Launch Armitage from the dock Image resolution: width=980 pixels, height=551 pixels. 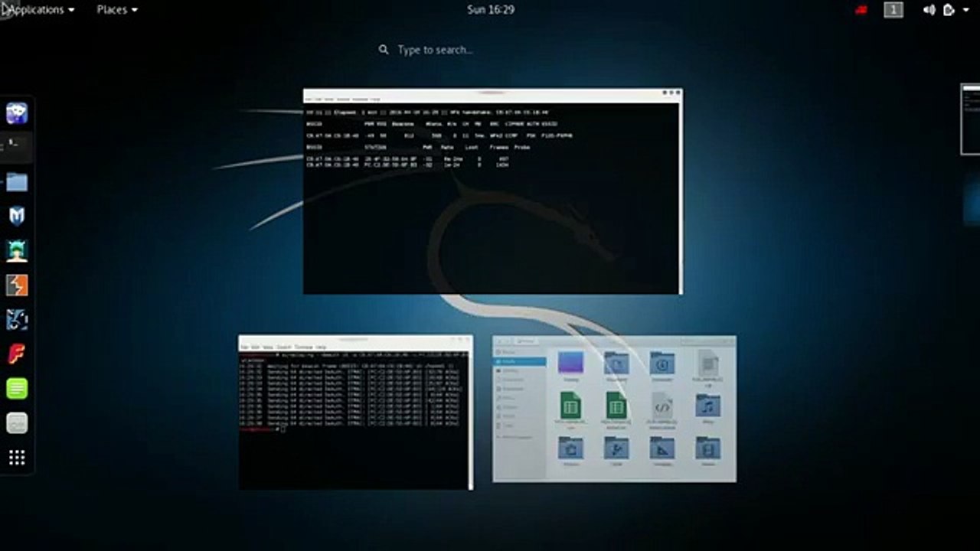tap(17, 250)
